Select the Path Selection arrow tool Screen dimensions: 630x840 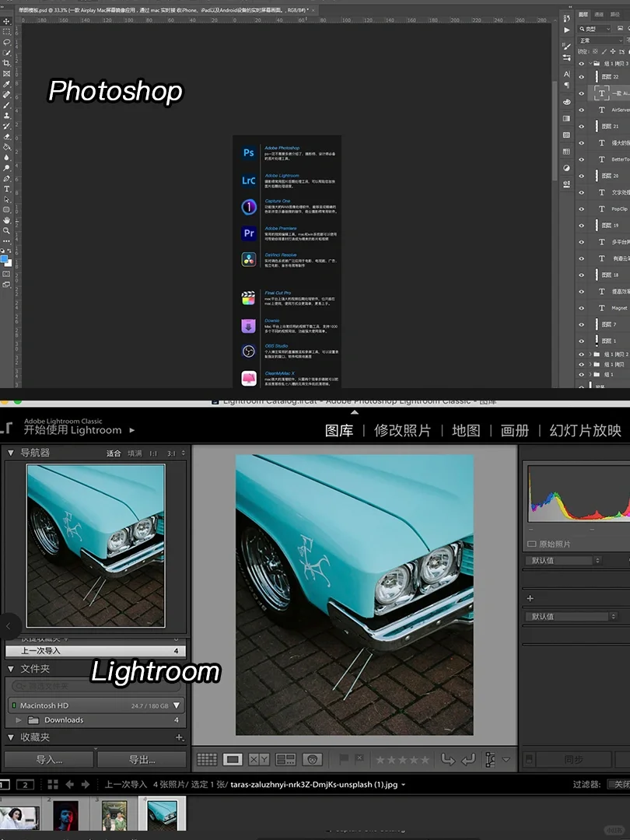pyautogui.click(x=6, y=199)
